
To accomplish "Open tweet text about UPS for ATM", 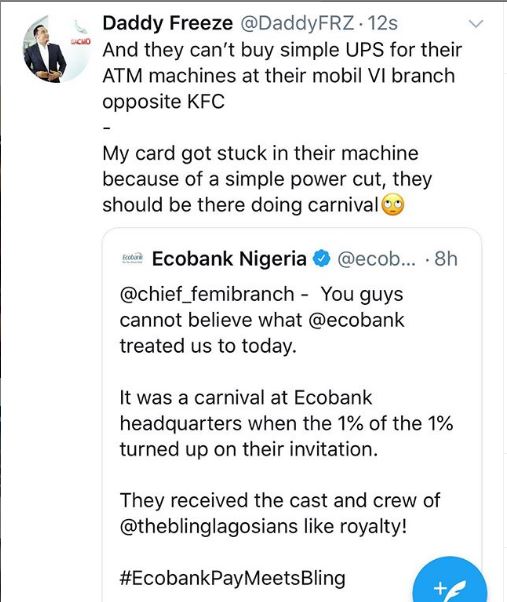I will pyautogui.click(x=282, y=76).
